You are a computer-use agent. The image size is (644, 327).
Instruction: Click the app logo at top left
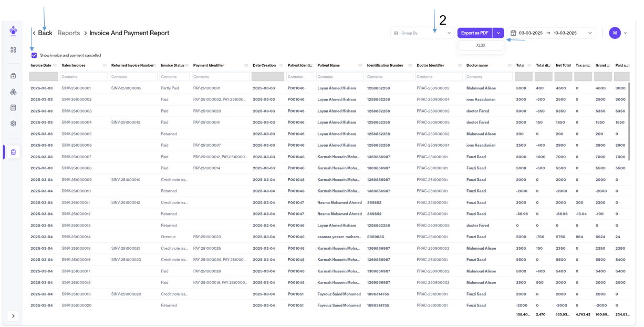coord(13,31)
